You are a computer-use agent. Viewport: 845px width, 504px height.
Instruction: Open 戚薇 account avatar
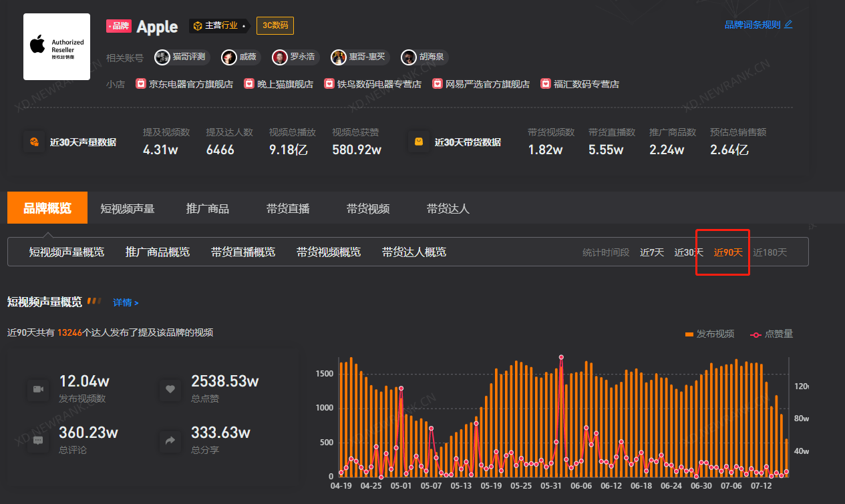tap(229, 57)
